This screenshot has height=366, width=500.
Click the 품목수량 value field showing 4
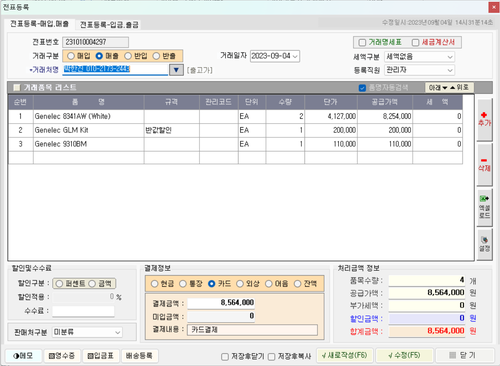(427, 280)
